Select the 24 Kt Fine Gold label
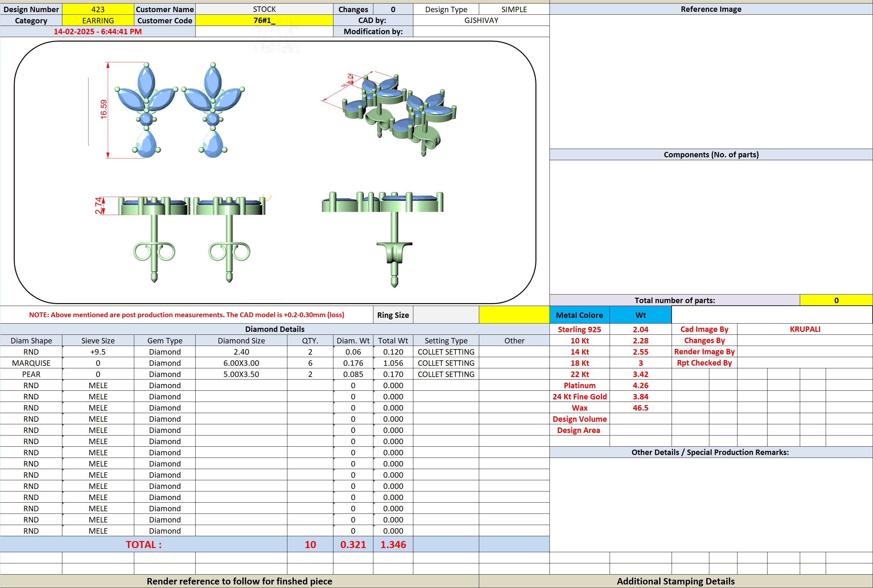The height and width of the screenshot is (588, 873). coord(580,397)
